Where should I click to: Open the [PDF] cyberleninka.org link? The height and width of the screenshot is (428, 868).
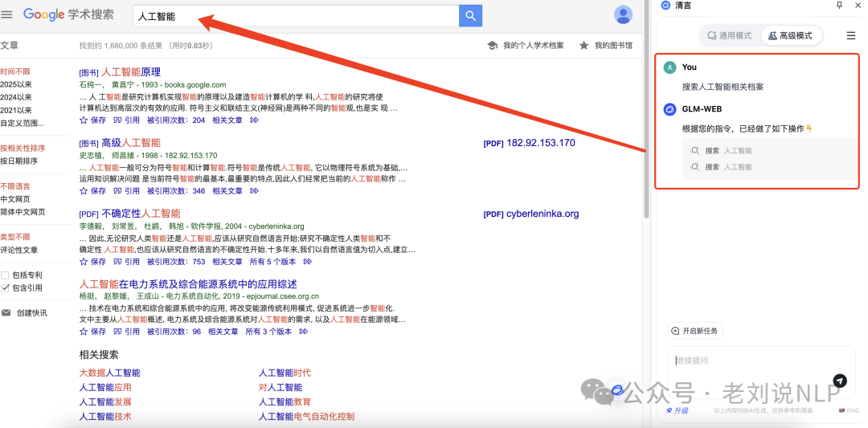pos(531,214)
